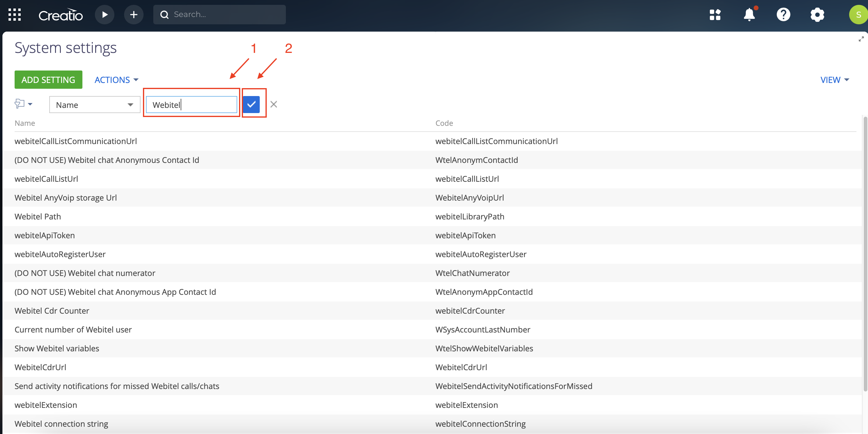Expand the page with the fullscreen arrows icon

pyautogui.click(x=861, y=39)
